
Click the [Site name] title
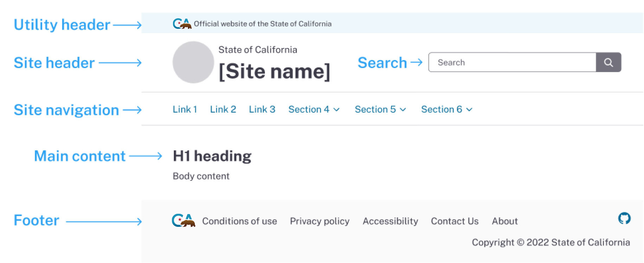pyautogui.click(x=274, y=72)
